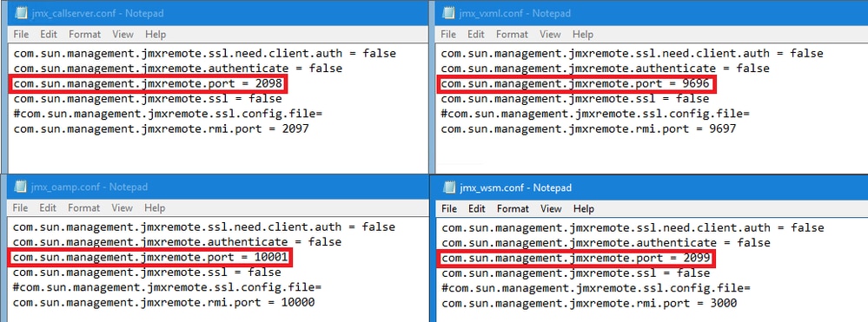Open Format menu in jmx_oamp.conf window
The image size is (868, 322).
pos(84,208)
